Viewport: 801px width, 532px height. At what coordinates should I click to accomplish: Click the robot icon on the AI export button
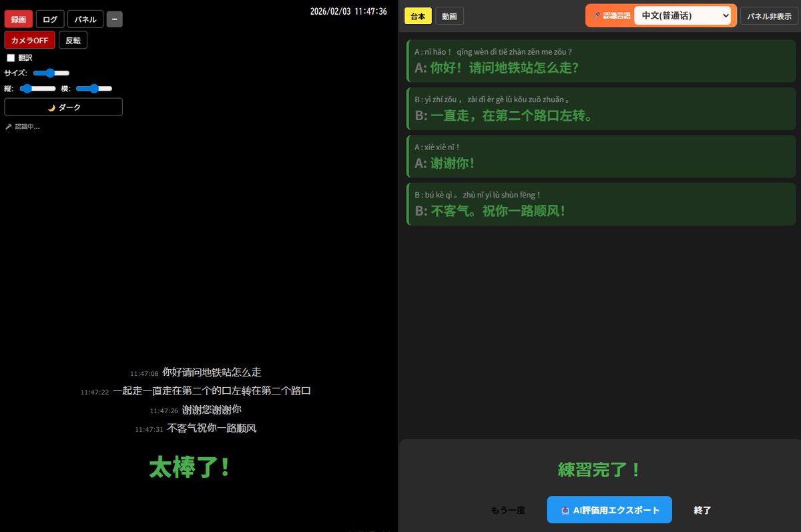566,509
